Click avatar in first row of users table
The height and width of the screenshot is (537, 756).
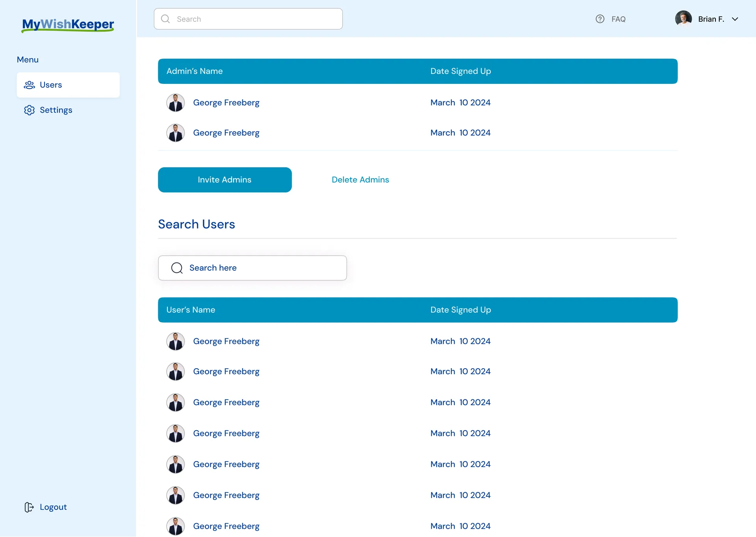point(176,341)
